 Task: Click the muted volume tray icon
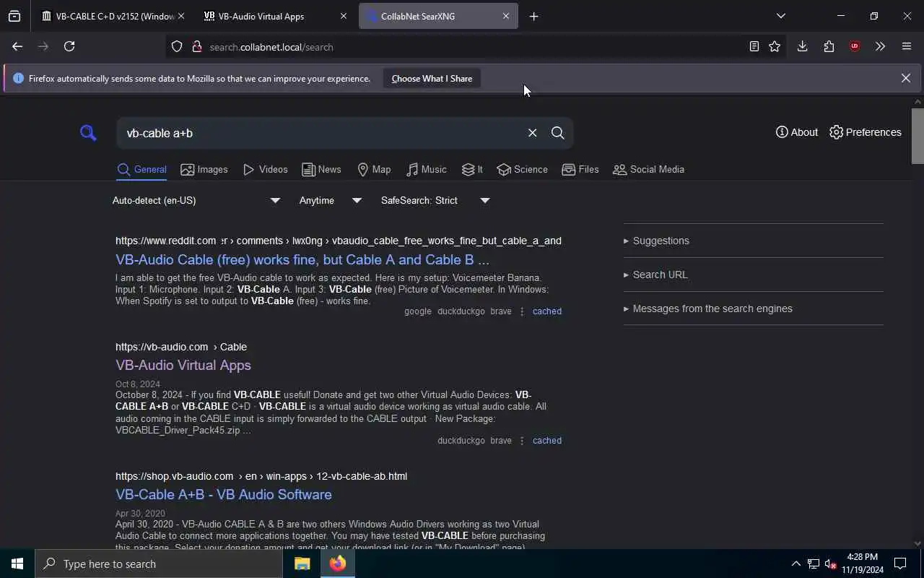830,564
